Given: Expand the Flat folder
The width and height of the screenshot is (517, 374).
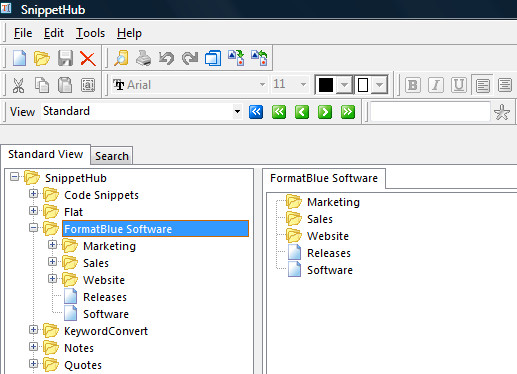Looking at the screenshot, I should coord(33,211).
